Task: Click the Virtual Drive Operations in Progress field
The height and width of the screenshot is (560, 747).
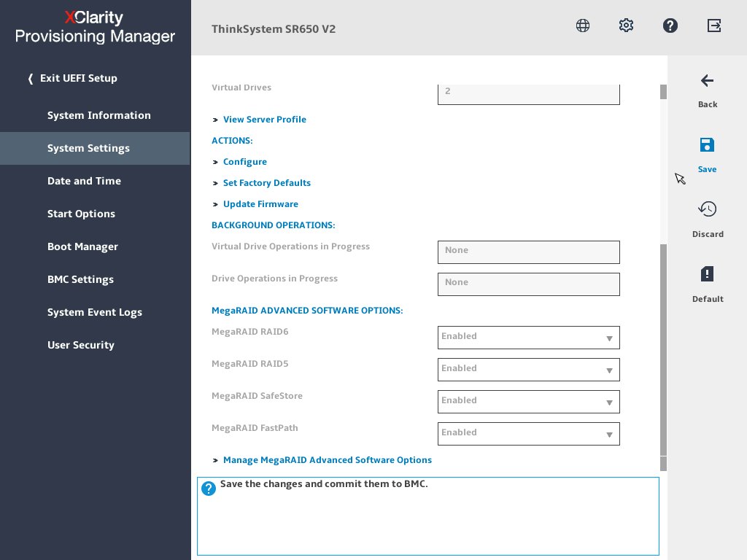Action: [529, 252]
